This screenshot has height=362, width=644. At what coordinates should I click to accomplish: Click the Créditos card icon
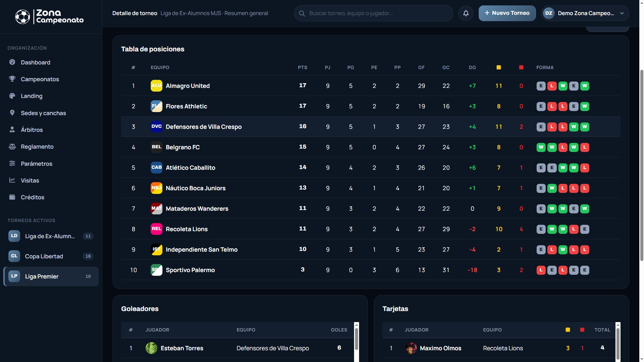coord(12,197)
